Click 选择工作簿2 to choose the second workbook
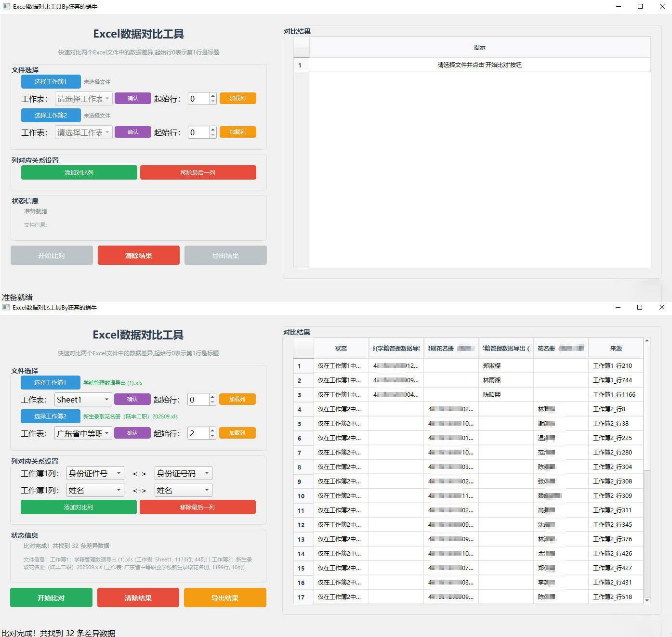672x637 pixels. 51,416
